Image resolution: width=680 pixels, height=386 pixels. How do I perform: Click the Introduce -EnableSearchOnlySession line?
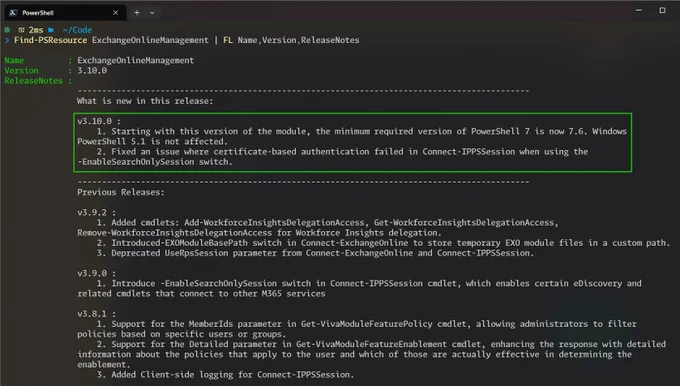click(x=369, y=283)
